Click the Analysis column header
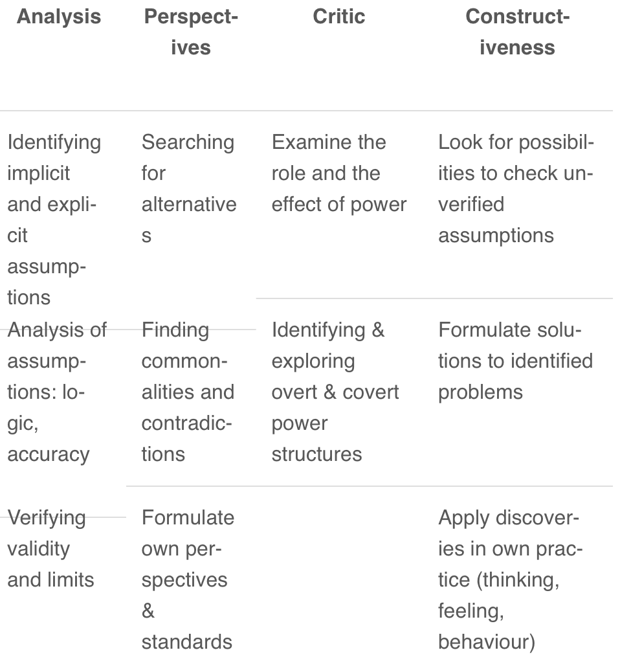Screen dimensions: 620x672 pyautogui.click(x=59, y=17)
